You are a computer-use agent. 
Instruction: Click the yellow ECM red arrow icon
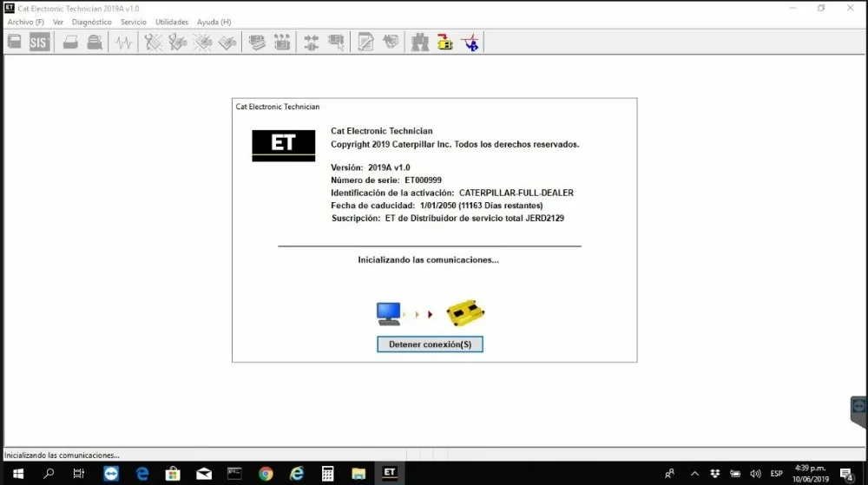point(445,42)
